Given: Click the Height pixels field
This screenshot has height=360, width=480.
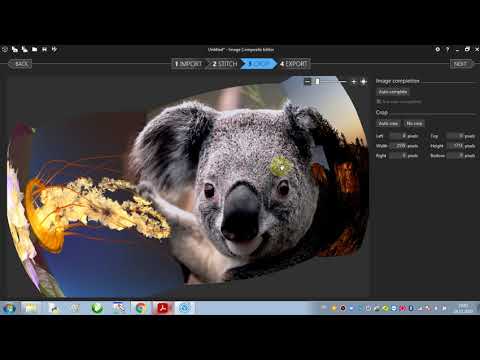Looking at the screenshot, I should click(x=455, y=146).
